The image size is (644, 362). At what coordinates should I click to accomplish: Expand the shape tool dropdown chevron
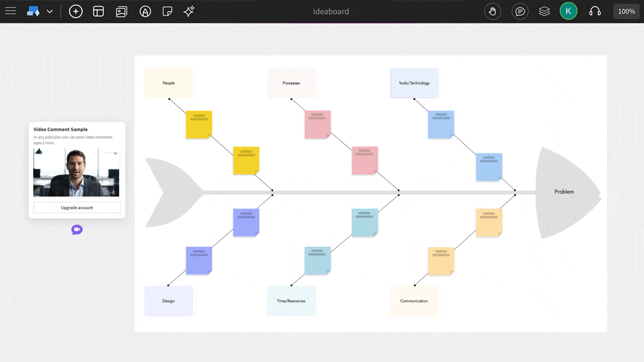(50, 11)
